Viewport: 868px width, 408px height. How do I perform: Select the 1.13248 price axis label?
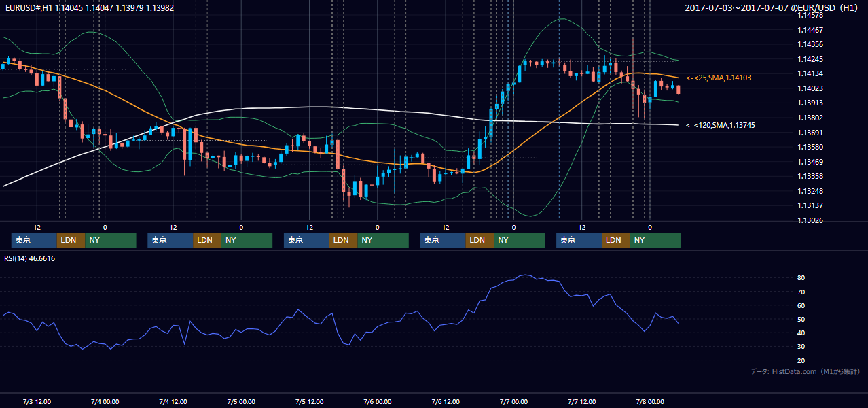click(810, 191)
